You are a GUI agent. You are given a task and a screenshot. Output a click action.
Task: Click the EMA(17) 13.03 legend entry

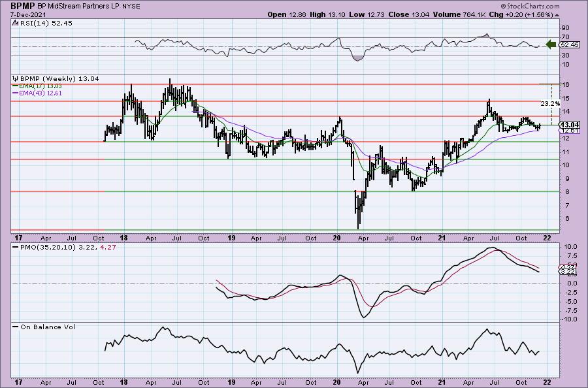click(x=37, y=86)
